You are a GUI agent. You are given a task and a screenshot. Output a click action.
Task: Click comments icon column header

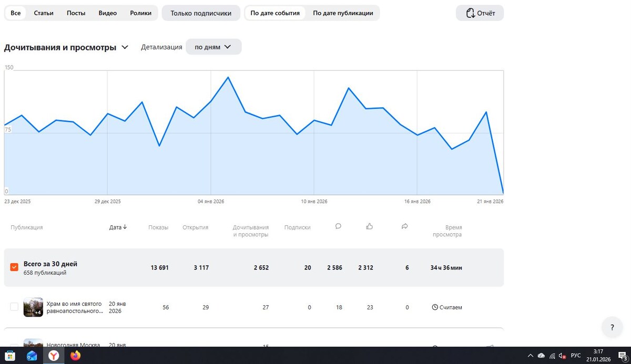point(338,226)
